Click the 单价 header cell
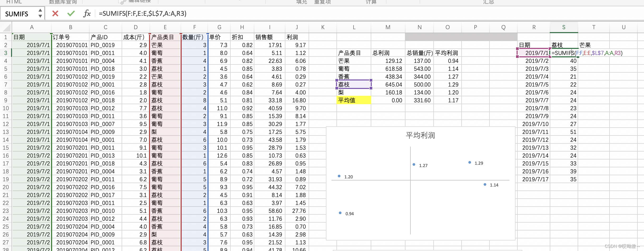The image size is (644, 251). (219, 37)
